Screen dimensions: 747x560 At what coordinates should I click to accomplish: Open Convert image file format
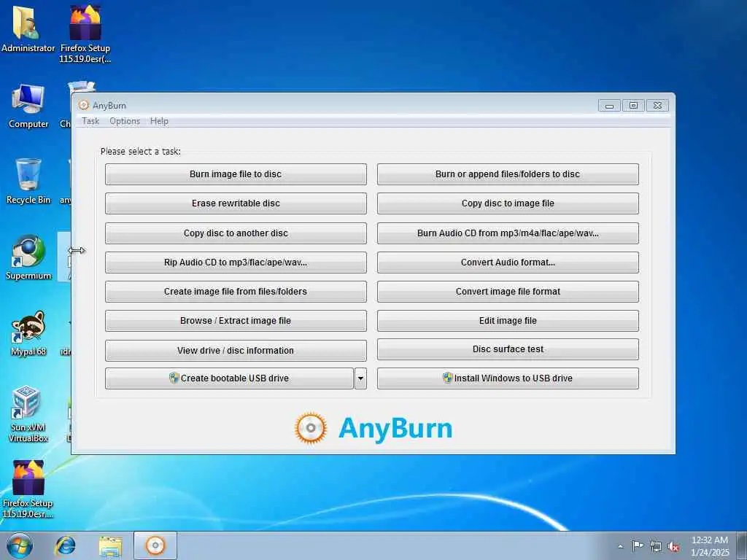point(508,292)
